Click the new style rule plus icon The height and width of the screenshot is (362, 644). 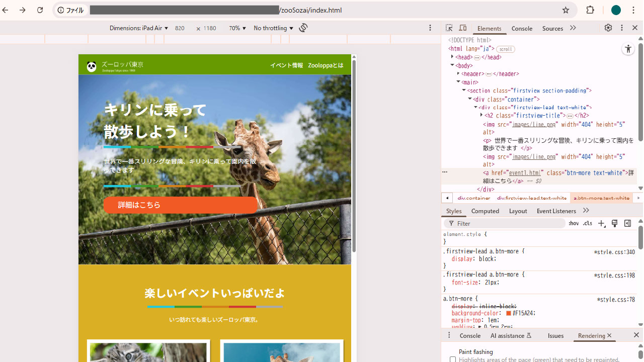(601, 224)
